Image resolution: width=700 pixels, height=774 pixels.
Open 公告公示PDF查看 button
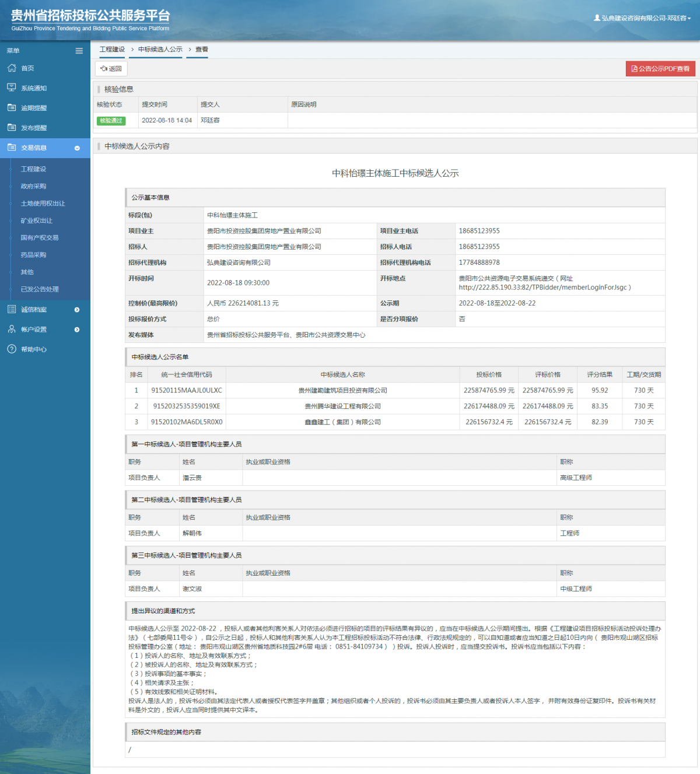(660, 69)
